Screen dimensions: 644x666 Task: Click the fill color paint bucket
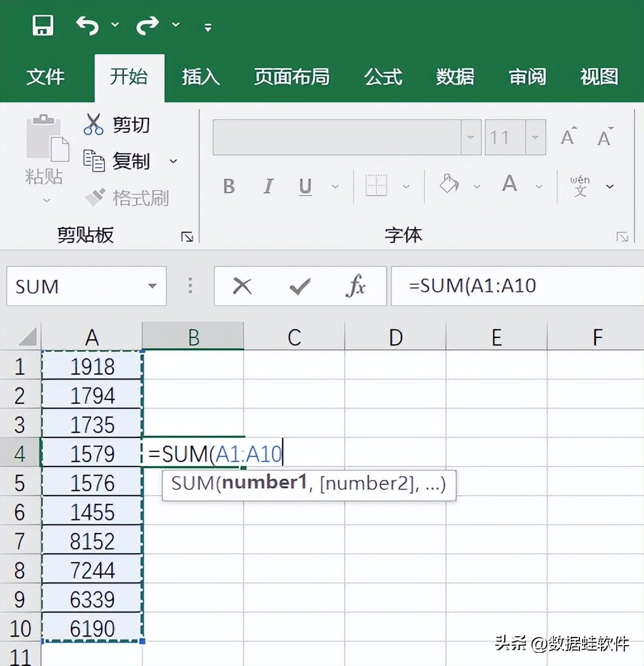click(x=449, y=185)
